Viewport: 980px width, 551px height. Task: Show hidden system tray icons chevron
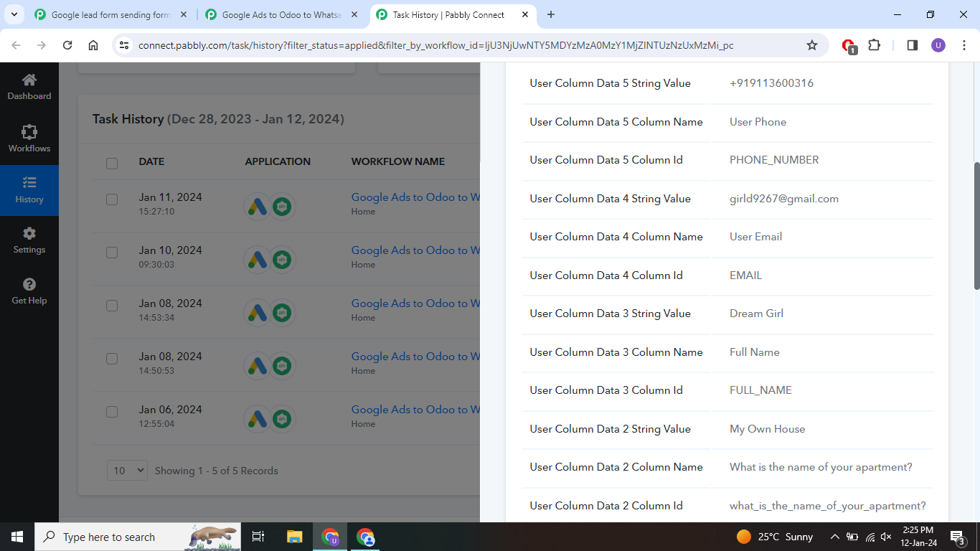tap(835, 537)
